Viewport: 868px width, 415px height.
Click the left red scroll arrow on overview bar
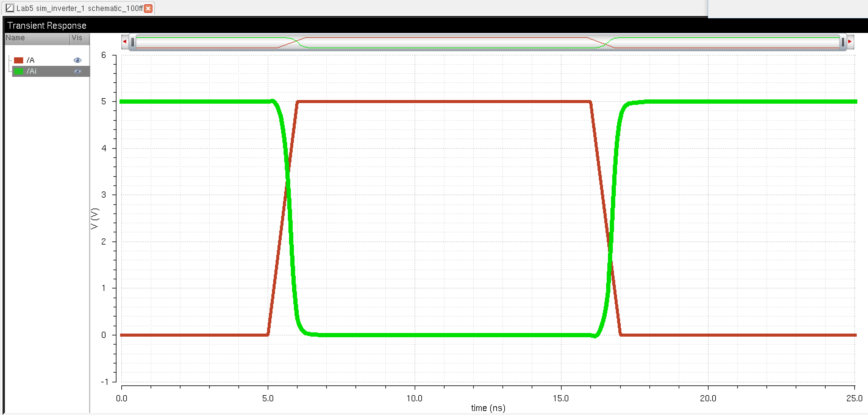point(125,42)
